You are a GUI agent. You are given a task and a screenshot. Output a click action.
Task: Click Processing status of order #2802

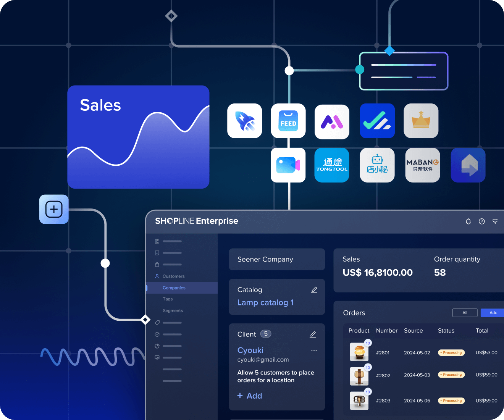(451, 375)
